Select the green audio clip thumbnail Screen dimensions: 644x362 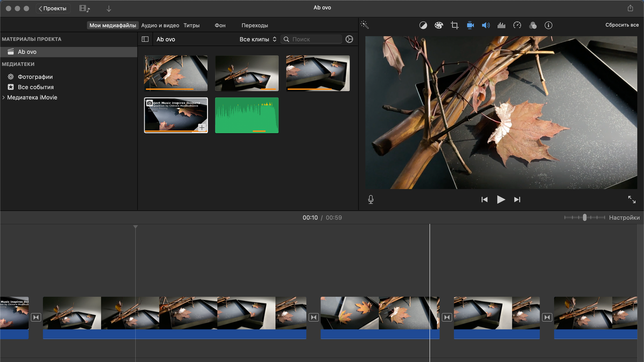247,115
